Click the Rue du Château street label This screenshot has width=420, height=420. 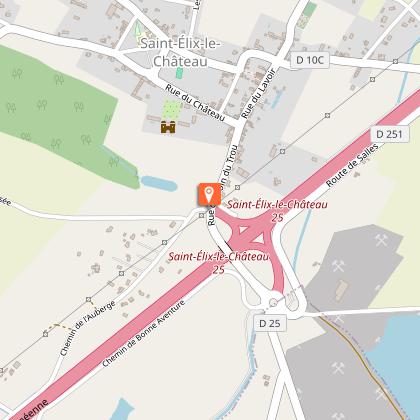[x=195, y=103]
